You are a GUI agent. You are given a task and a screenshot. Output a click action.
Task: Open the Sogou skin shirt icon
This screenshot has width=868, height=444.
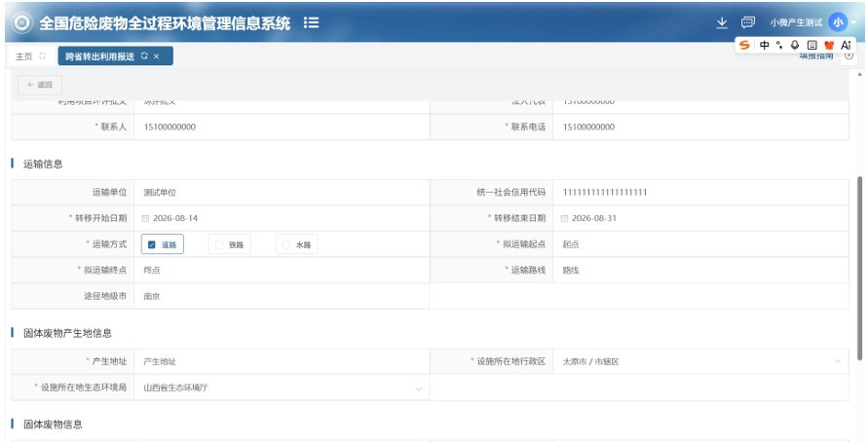(829, 45)
